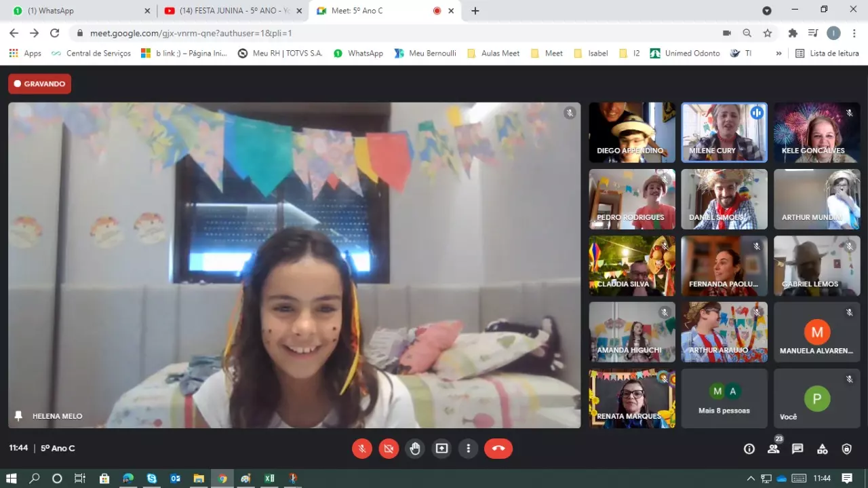Image resolution: width=868 pixels, height=488 pixels.
Task: Open the meeting details info icon
Action: [749, 449]
